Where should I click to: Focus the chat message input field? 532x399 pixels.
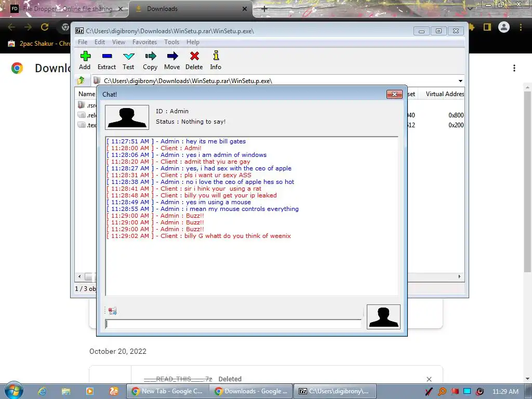[x=233, y=324]
